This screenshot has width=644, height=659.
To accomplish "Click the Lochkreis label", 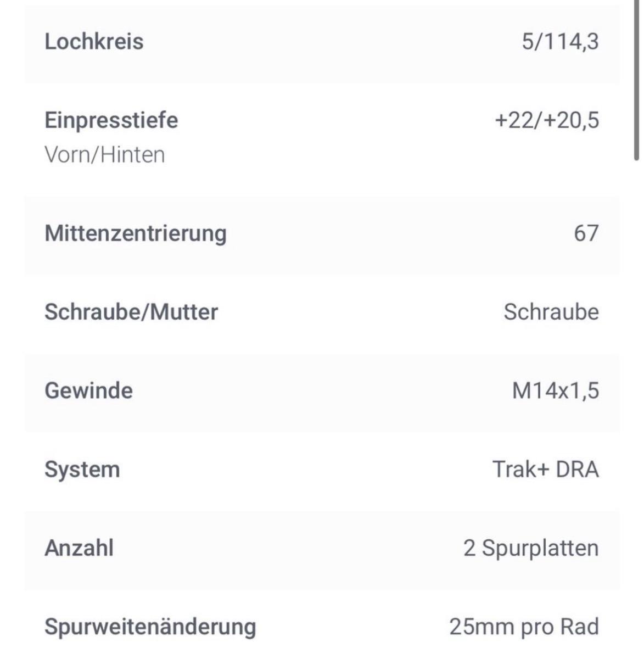I will coord(94,42).
